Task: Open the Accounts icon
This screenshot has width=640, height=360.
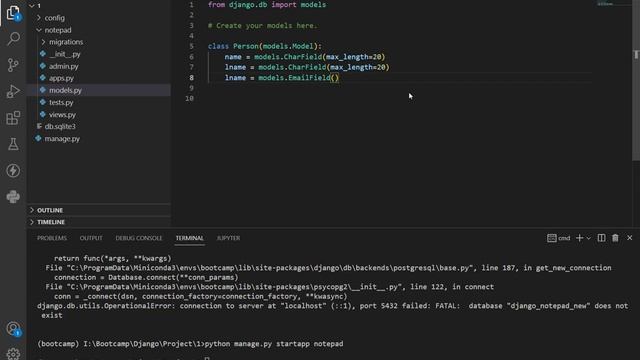Action: pos(13,329)
